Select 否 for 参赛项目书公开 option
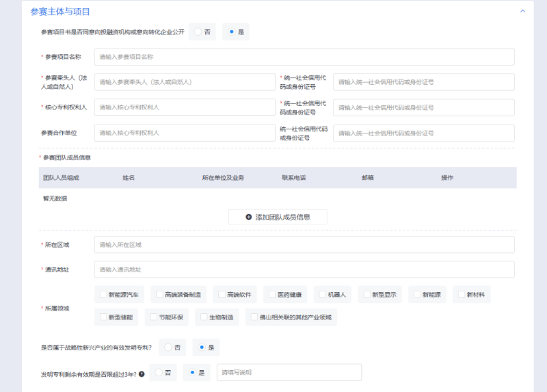The height and width of the screenshot is (392, 547). coord(198,32)
